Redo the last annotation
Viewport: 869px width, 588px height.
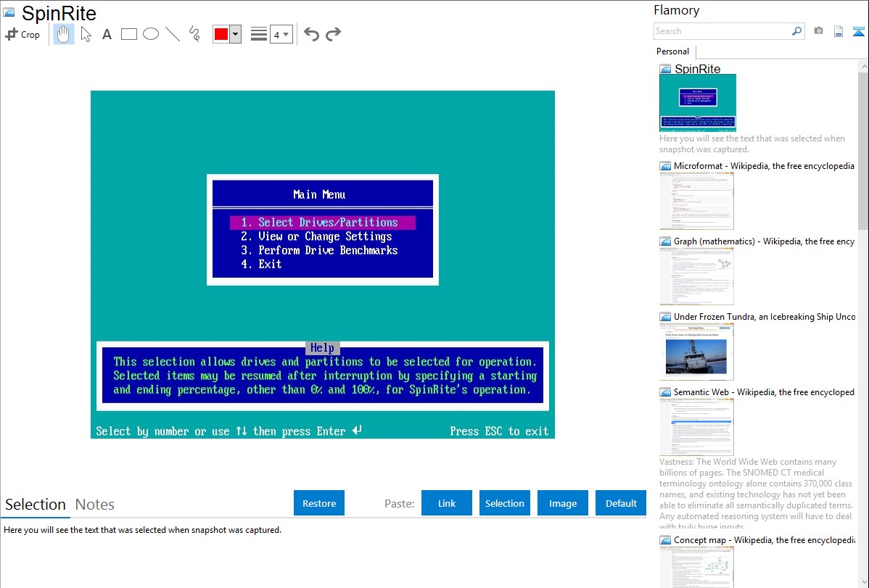333,34
